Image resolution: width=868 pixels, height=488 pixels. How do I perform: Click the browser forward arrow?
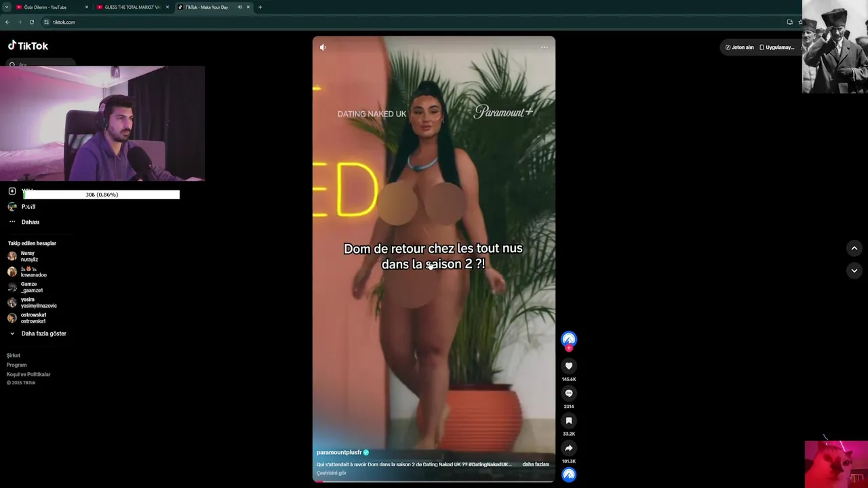click(x=20, y=22)
